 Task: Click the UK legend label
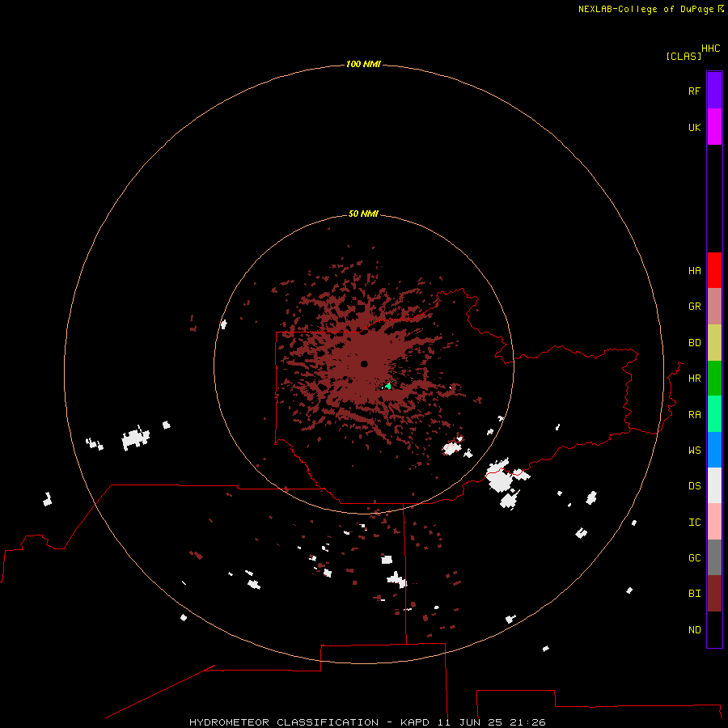[695, 127]
